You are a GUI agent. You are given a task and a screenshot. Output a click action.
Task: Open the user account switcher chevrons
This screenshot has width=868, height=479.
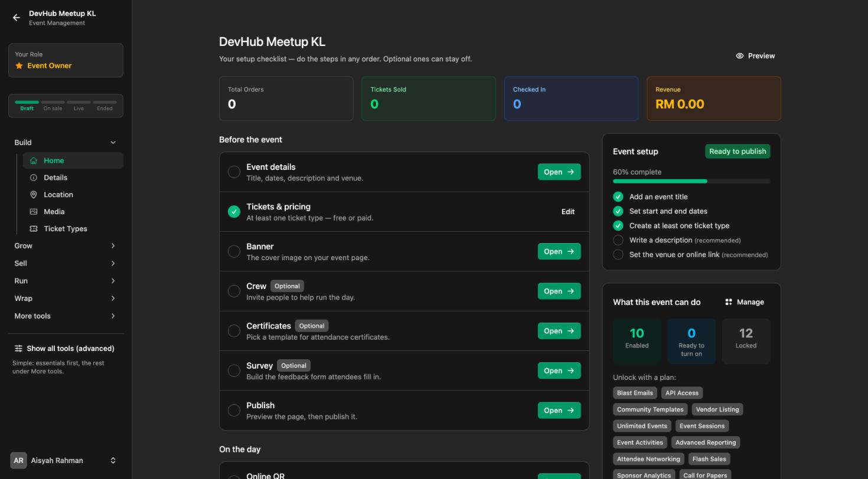pyautogui.click(x=113, y=461)
